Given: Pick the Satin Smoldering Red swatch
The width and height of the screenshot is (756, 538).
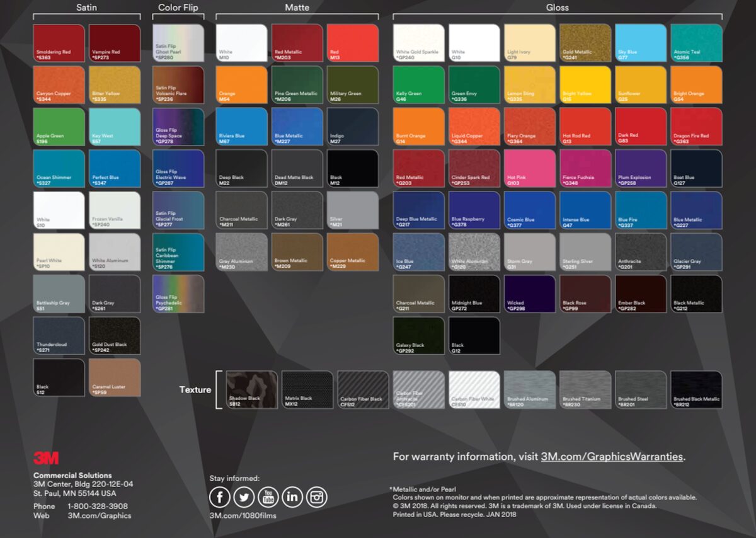Looking at the screenshot, I should pyautogui.click(x=59, y=42).
